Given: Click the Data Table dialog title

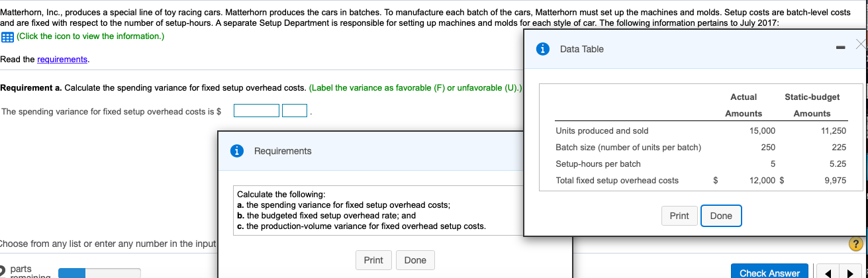Looking at the screenshot, I should click(x=581, y=49).
